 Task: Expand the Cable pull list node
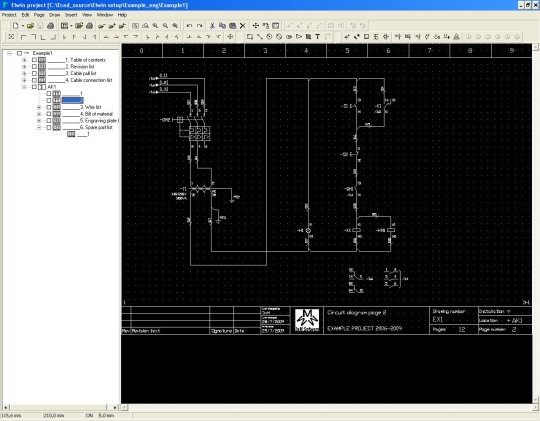24,73
